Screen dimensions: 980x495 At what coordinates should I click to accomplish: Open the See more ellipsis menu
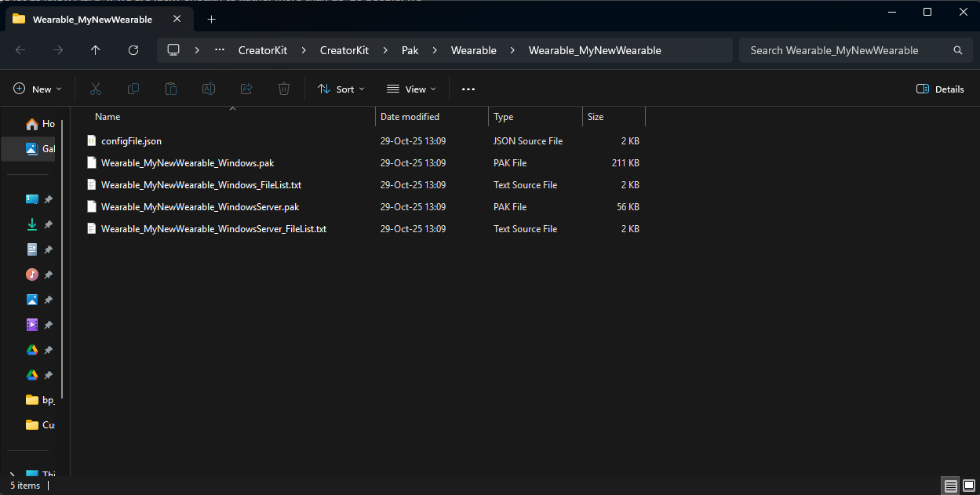click(x=468, y=89)
